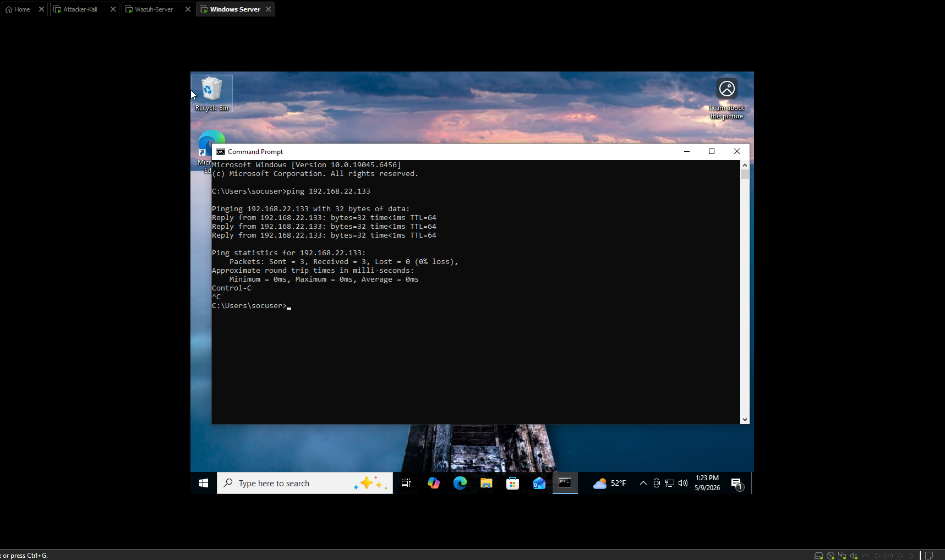Image resolution: width=945 pixels, height=560 pixels.
Task: Click the VM network adapter status icon
Action: point(842,556)
